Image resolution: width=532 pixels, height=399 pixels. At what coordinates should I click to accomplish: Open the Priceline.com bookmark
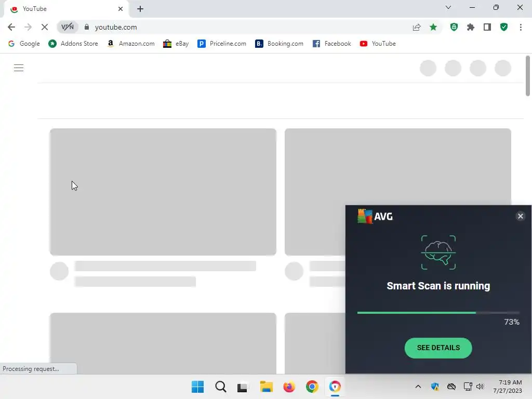(x=221, y=44)
